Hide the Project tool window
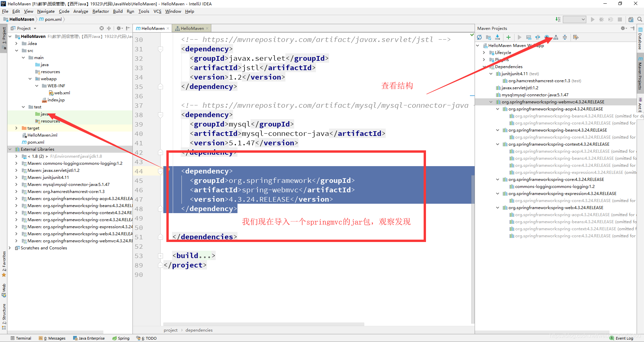This screenshot has height=342, width=644. (128, 28)
